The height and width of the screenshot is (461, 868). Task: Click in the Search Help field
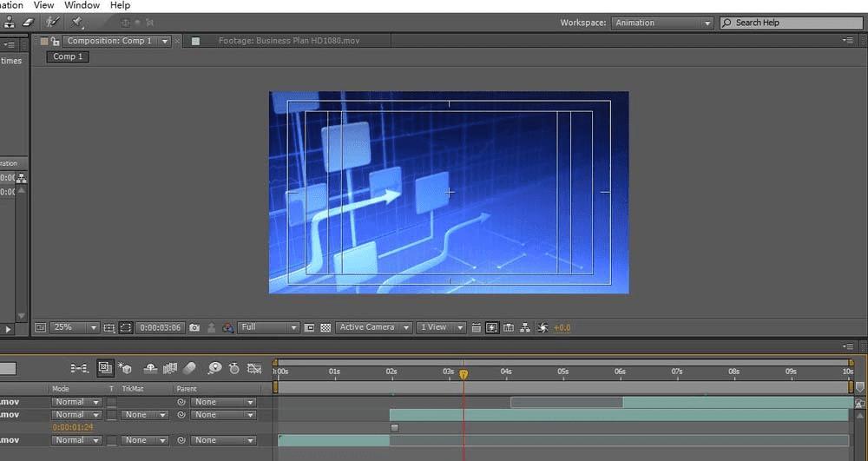coord(790,23)
